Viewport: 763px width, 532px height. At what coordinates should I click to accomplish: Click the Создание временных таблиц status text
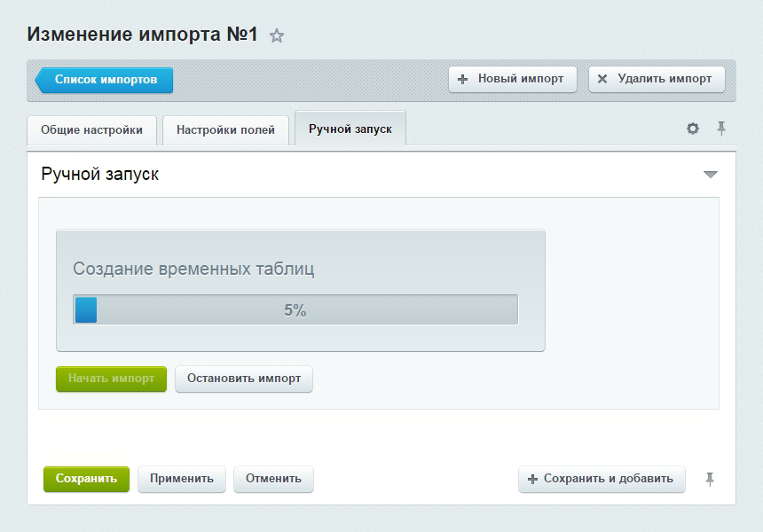click(193, 269)
